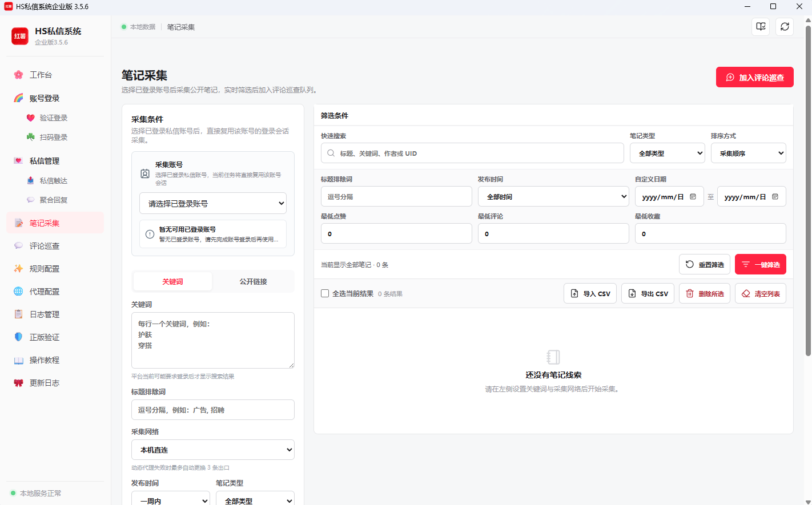Click the 清空列表 button
The width and height of the screenshot is (812, 505).
761,293
